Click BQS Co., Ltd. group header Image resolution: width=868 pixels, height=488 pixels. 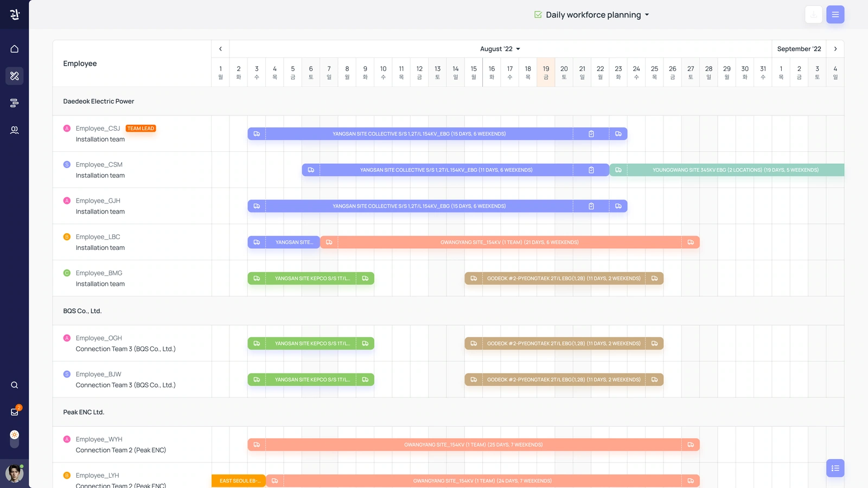click(82, 311)
